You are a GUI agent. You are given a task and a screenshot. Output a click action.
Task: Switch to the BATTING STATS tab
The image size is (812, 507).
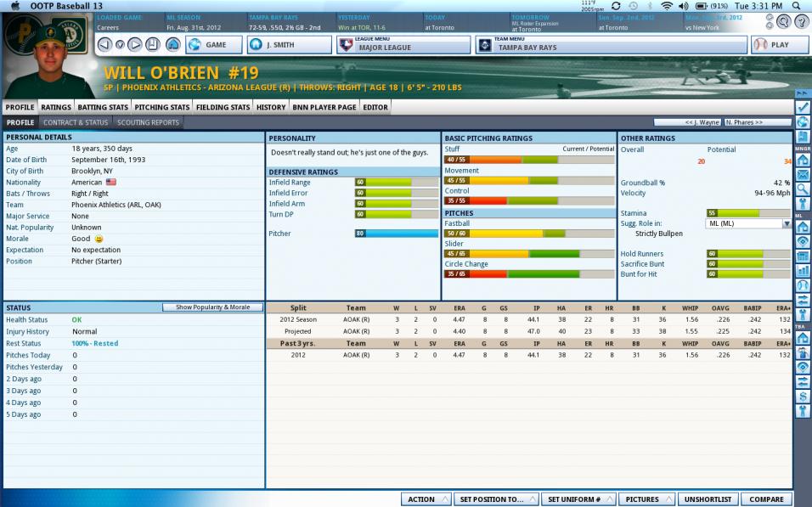[103, 107]
